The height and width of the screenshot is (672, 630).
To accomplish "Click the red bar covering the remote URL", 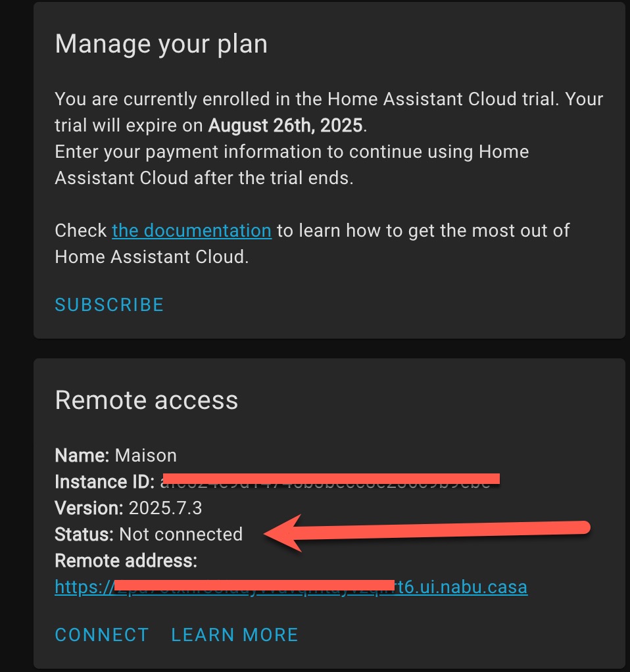I will coord(254,585).
